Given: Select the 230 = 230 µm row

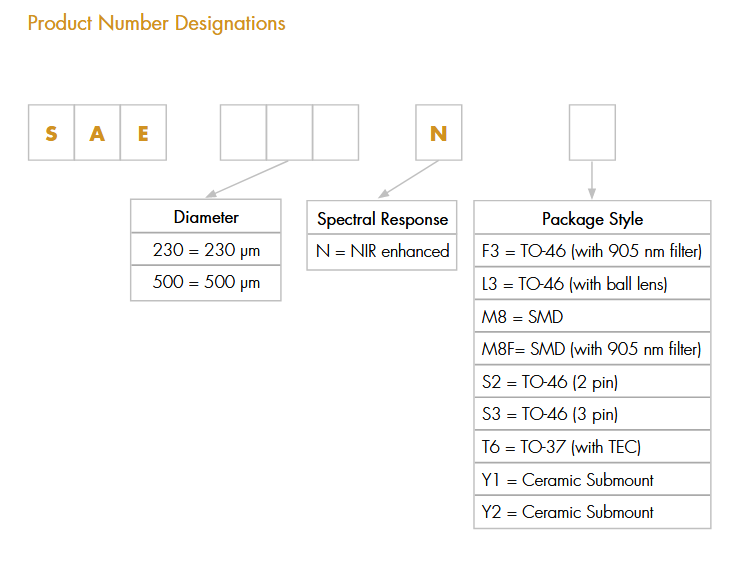Looking at the screenshot, I should pos(206,250).
